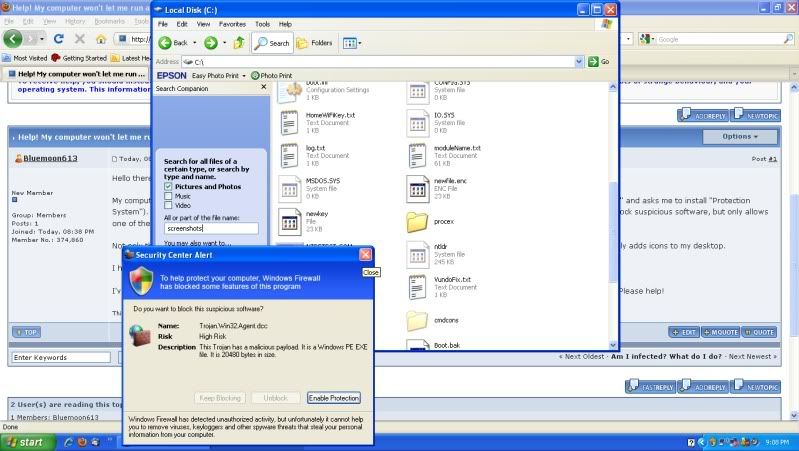The width and height of the screenshot is (799, 451).
Task: Close the Security Center Alert dialog
Action: (x=365, y=254)
